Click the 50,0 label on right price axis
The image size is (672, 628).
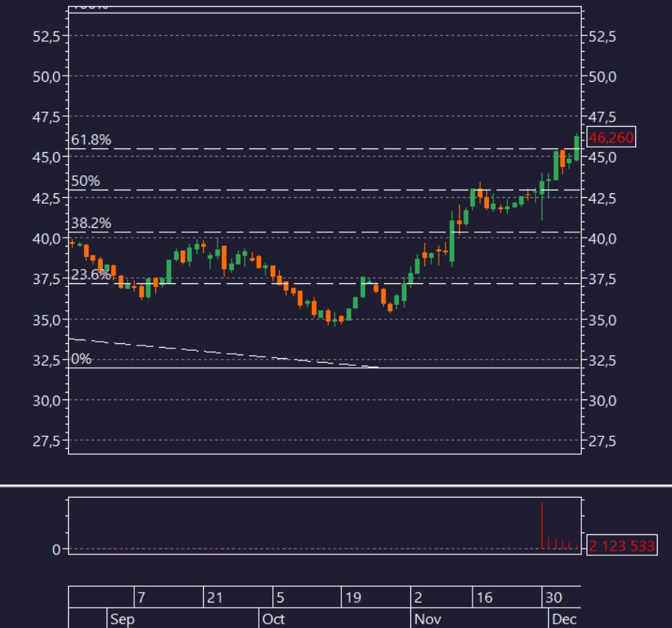(602, 76)
